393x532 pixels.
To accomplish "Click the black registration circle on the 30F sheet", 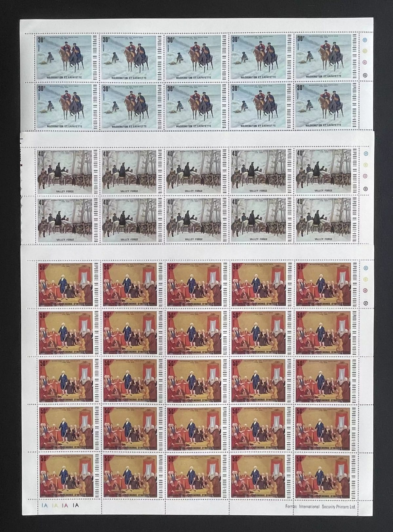I will (x=365, y=75).
